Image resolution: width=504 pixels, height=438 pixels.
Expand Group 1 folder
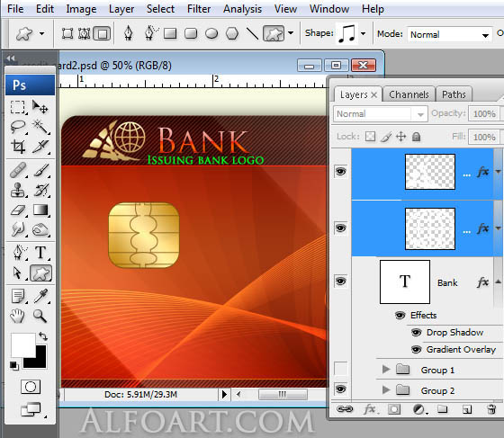pos(386,370)
